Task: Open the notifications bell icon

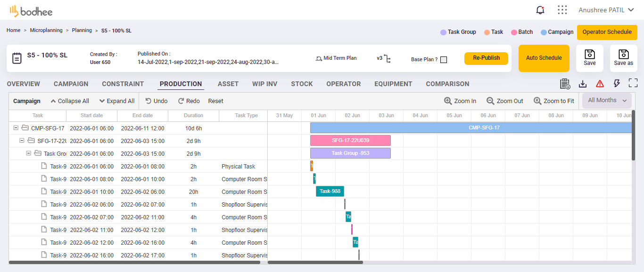Action: click(x=540, y=9)
